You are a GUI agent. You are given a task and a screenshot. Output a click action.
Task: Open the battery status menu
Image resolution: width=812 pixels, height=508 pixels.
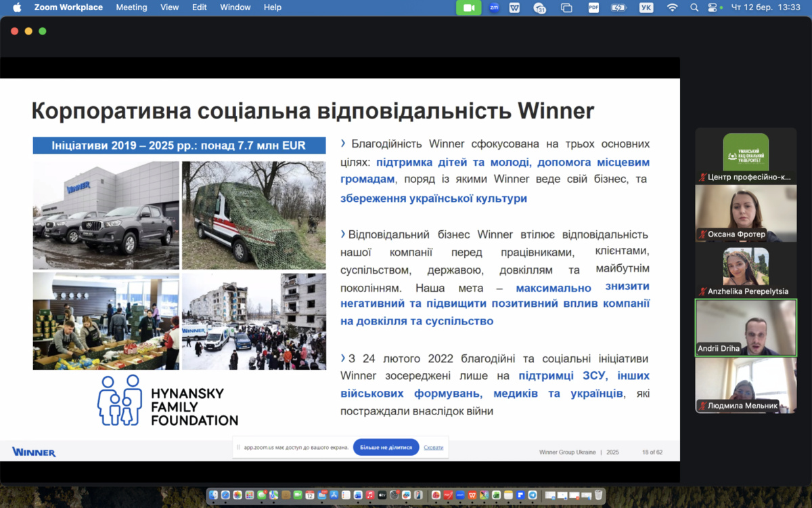tap(618, 7)
